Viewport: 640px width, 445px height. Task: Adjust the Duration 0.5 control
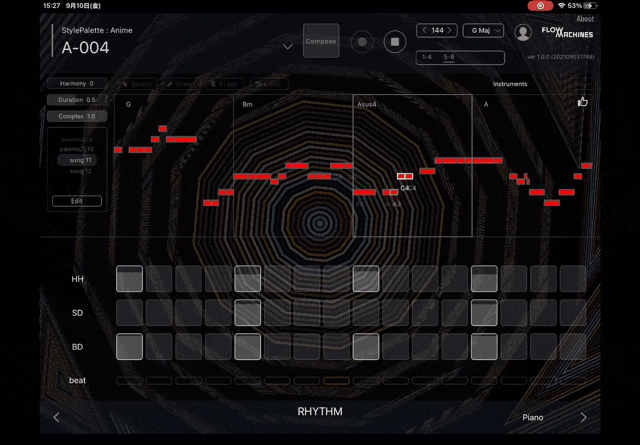[x=77, y=100]
